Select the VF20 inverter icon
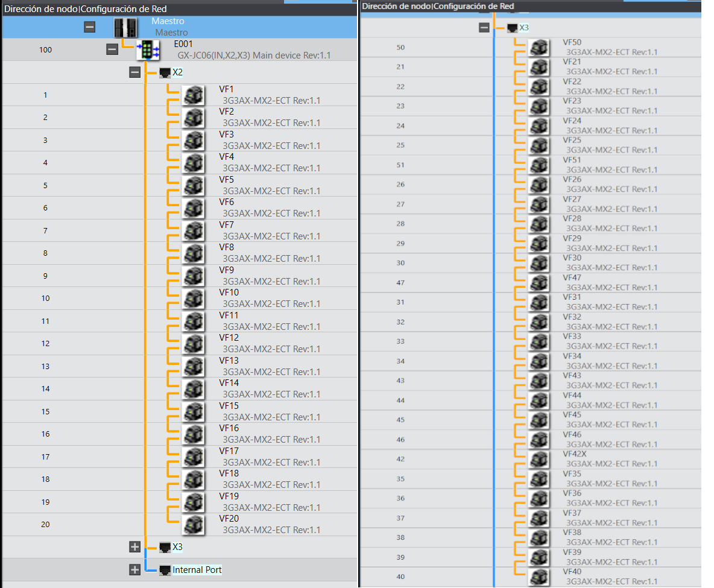Viewport: 714px width, 588px height. 193,525
